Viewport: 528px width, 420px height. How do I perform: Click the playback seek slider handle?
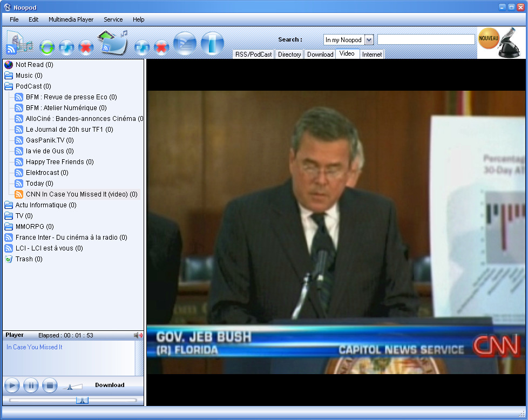click(x=82, y=400)
